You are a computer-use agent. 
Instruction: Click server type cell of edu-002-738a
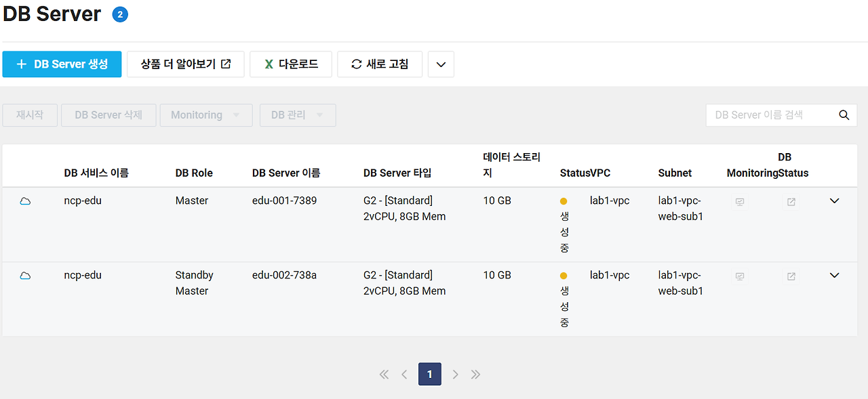405,283
